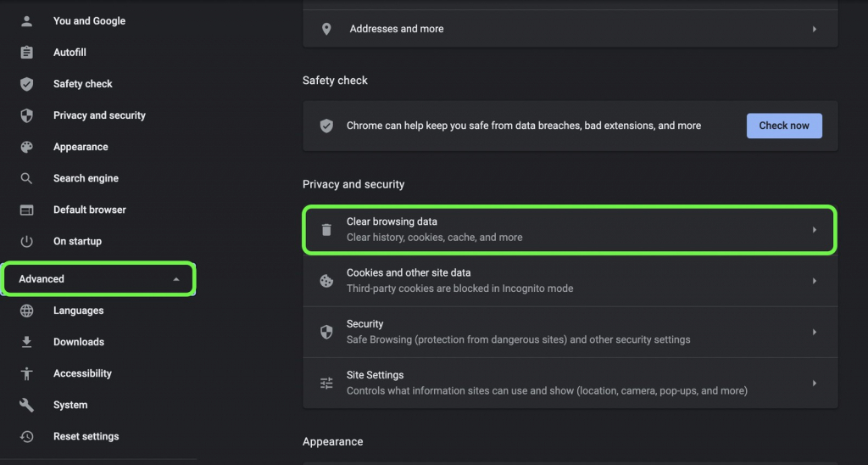Click the System wrench icon
Screen dimensions: 868x465
[26, 405]
